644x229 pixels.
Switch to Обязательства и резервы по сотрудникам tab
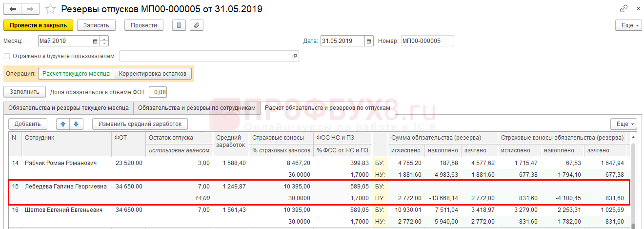197,107
